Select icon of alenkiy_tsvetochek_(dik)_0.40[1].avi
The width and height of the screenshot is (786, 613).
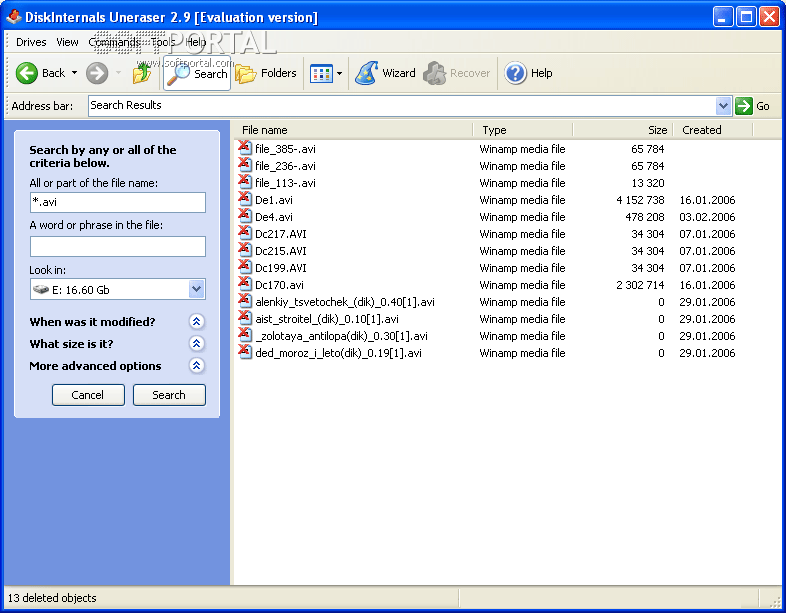(245, 301)
